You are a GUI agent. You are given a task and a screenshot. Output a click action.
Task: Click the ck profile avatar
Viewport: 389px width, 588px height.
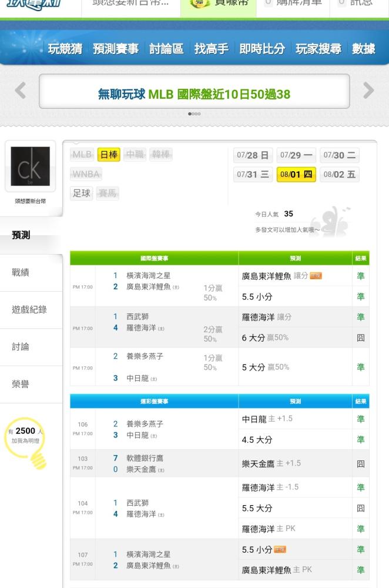(x=31, y=166)
